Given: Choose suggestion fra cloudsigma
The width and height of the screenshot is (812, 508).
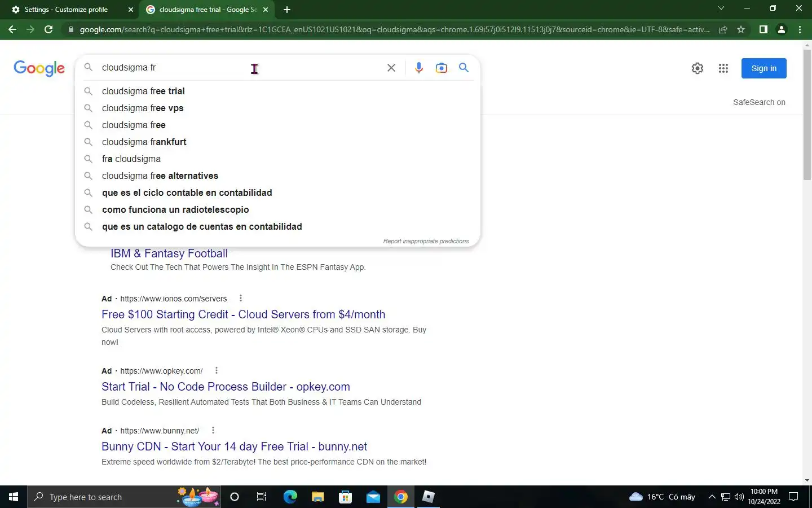Looking at the screenshot, I should [277, 159].
